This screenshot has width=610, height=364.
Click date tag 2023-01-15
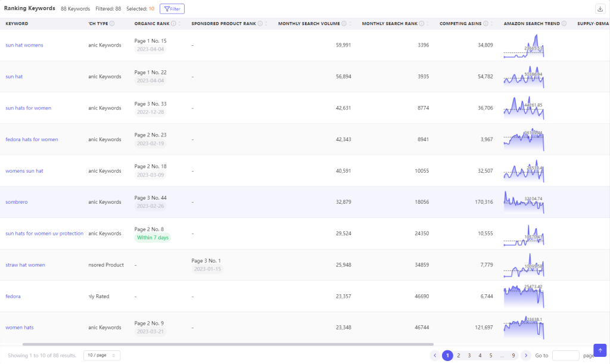pos(207,269)
